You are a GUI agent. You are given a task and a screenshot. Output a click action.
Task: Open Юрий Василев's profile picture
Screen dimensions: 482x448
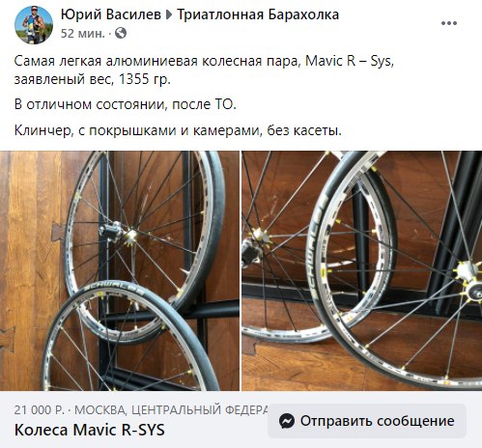[34, 24]
